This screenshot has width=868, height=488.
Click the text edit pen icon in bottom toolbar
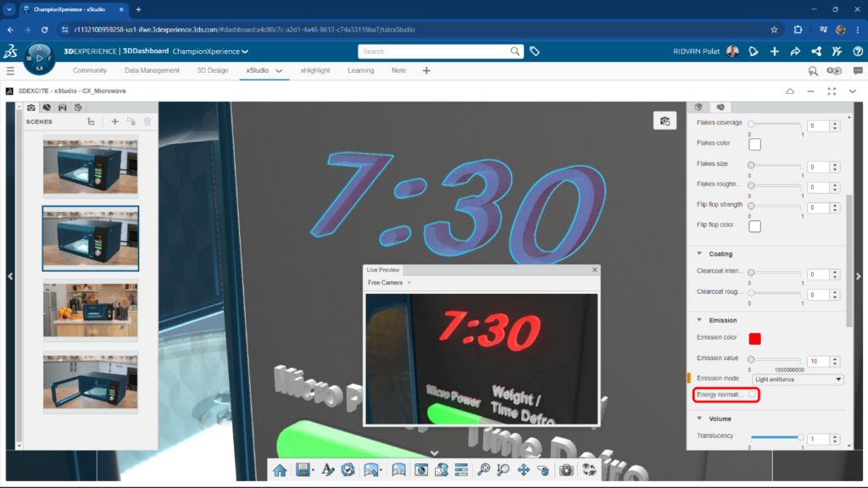(x=328, y=469)
